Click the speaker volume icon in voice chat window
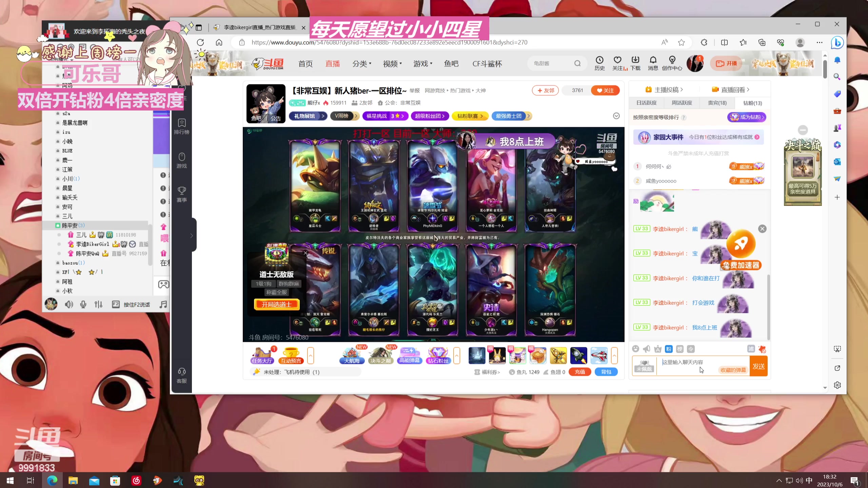This screenshot has width=868, height=488. point(69,304)
